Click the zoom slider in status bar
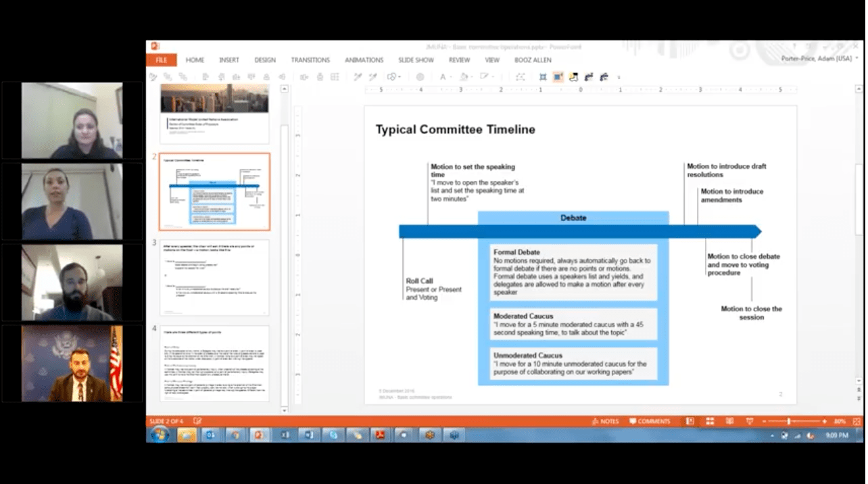Screen dimensions: 868x484 [789, 421]
